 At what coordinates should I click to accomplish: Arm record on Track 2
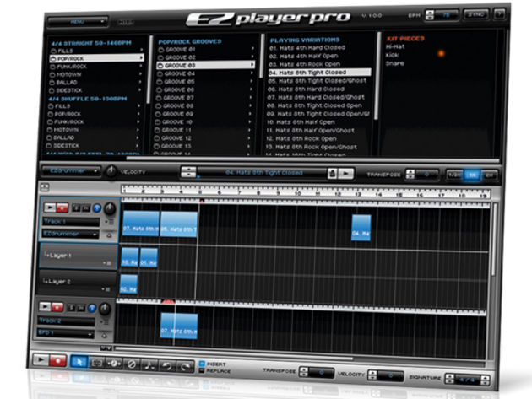(57, 307)
